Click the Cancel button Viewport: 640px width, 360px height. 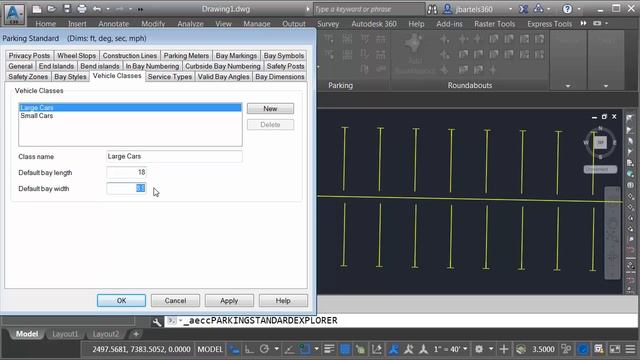pyautogui.click(x=175, y=301)
